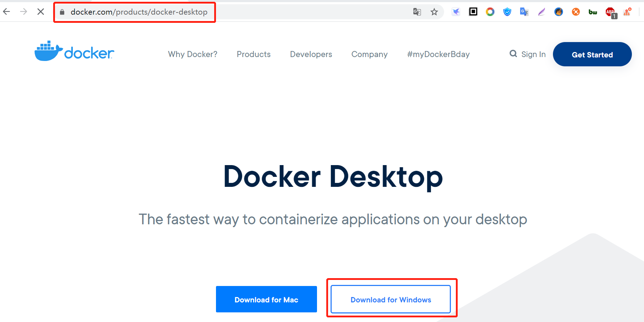The width and height of the screenshot is (644, 322).
Task: Stop page loading with the X button
Action: point(41,12)
